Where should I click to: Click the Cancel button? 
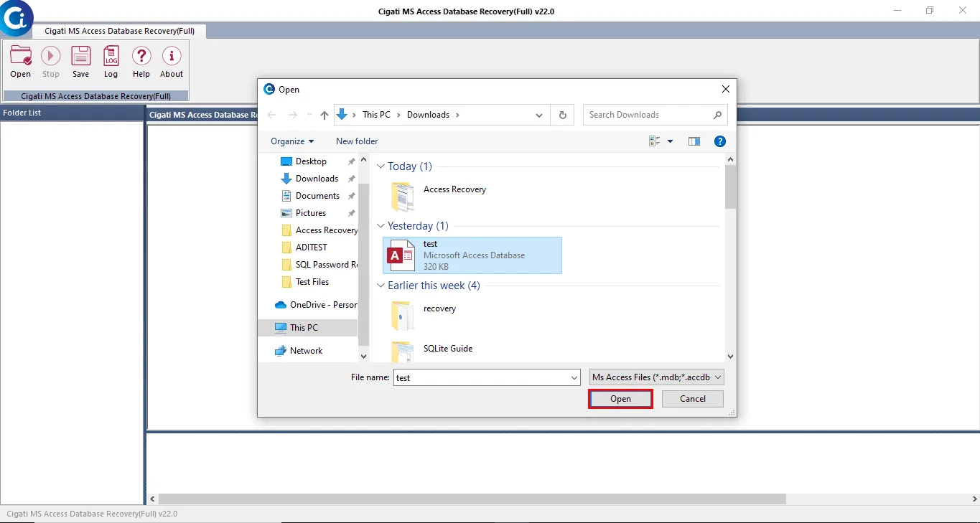(693, 399)
